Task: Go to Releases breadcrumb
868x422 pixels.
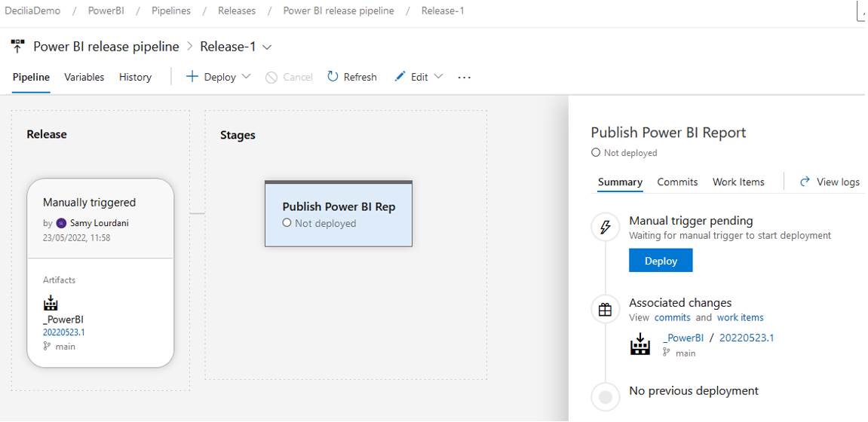Action: [237, 11]
